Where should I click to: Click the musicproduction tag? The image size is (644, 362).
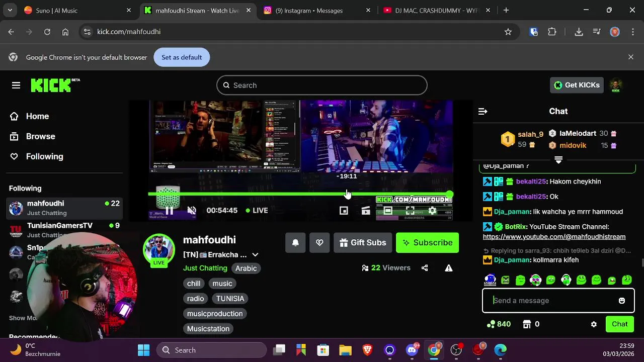click(x=215, y=314)
